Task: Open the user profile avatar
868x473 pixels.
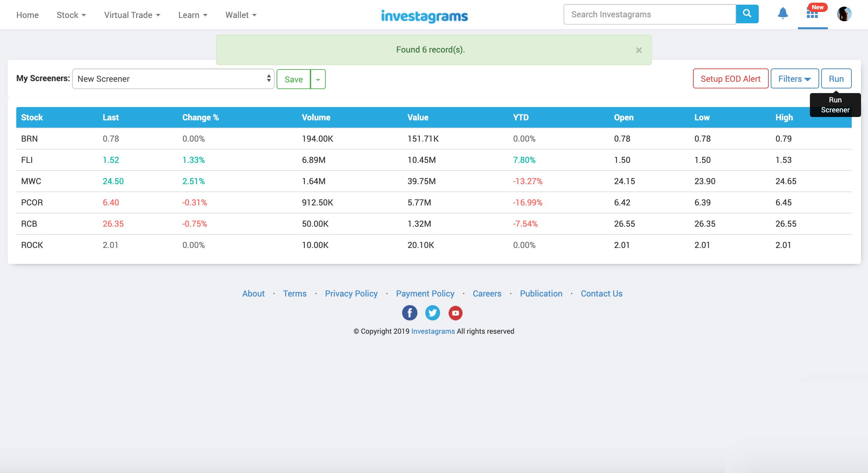Action: pos(844,14)
